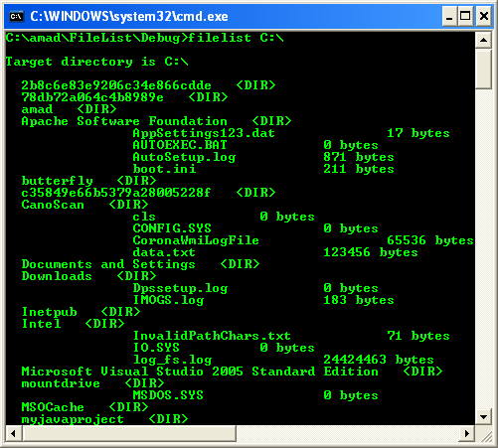Click the 'InvalidPathChars.txt' file name

point(212,336)
